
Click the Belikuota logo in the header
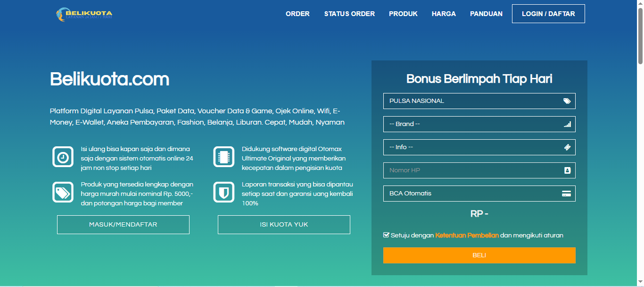click(84, 14)
